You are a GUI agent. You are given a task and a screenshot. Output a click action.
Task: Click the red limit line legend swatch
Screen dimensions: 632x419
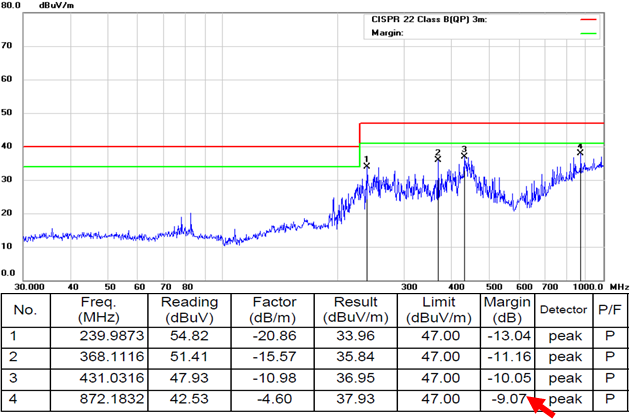coord(588,19)
